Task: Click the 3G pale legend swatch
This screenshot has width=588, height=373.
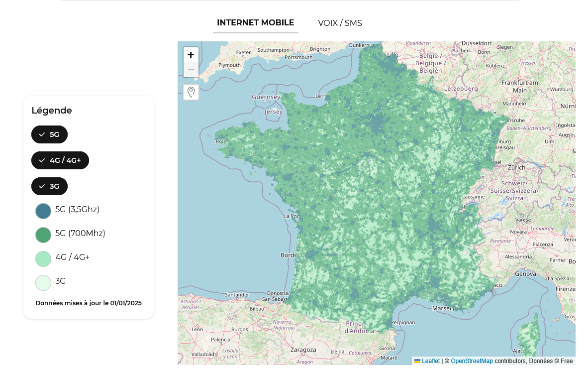Action: [x=43, y=282]
